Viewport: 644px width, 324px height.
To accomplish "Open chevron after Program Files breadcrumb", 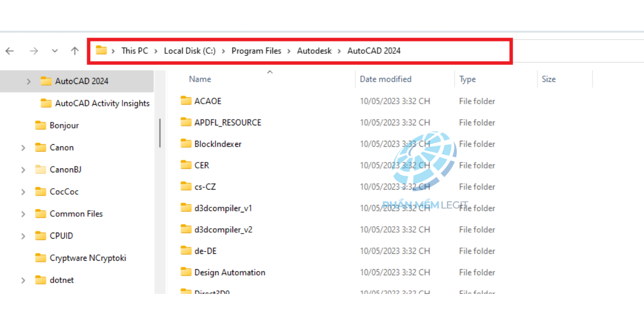I will coord(289,51).
